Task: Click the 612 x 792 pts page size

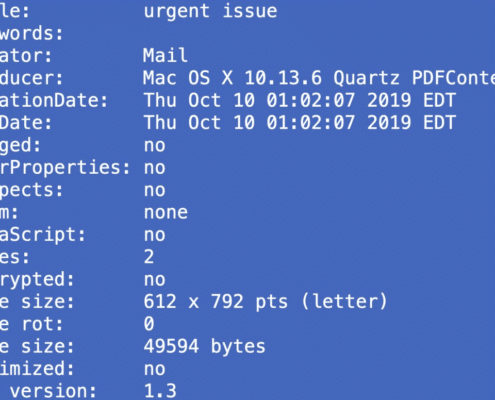Action: 265,302
